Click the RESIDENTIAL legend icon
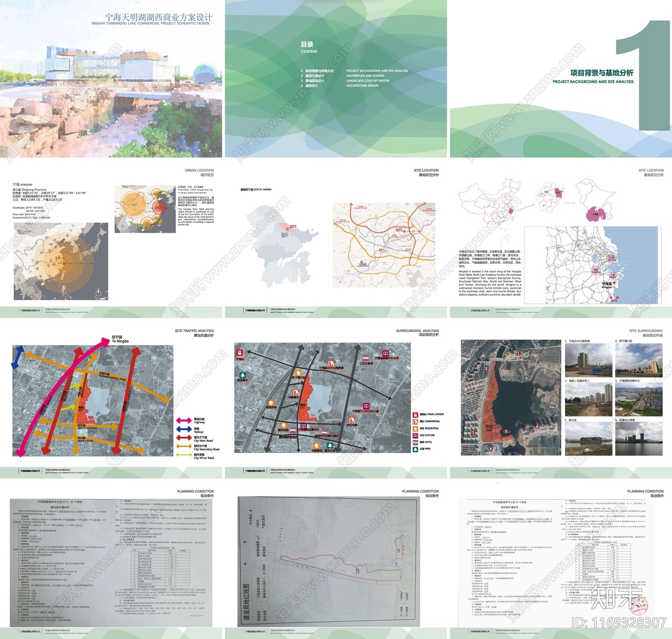This screenshot has width=672, height=639. [x=415, y=428]
